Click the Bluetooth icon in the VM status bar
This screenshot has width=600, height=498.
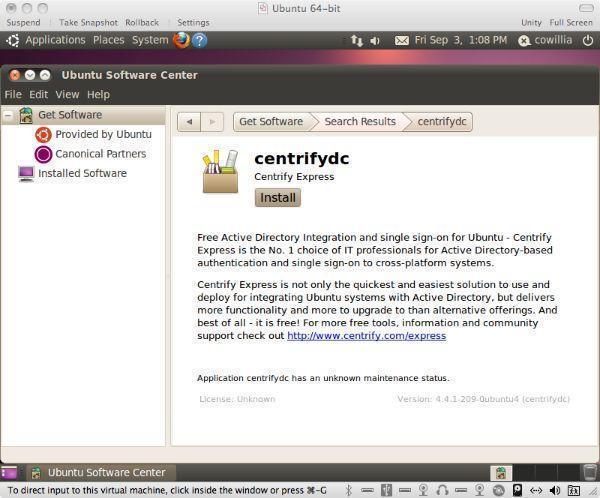pos(349,490)
